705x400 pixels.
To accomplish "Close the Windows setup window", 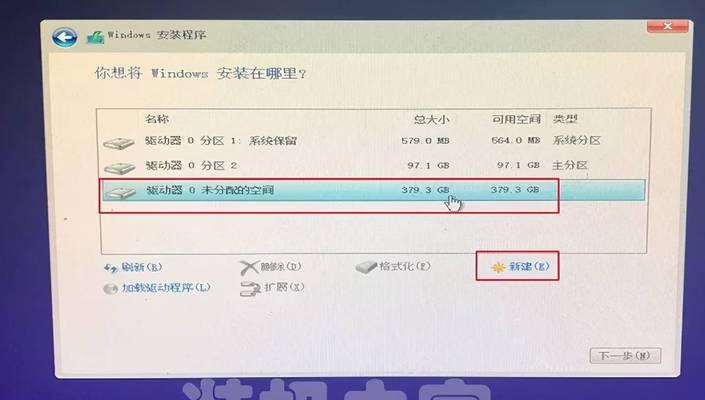I will pos(667,27).
